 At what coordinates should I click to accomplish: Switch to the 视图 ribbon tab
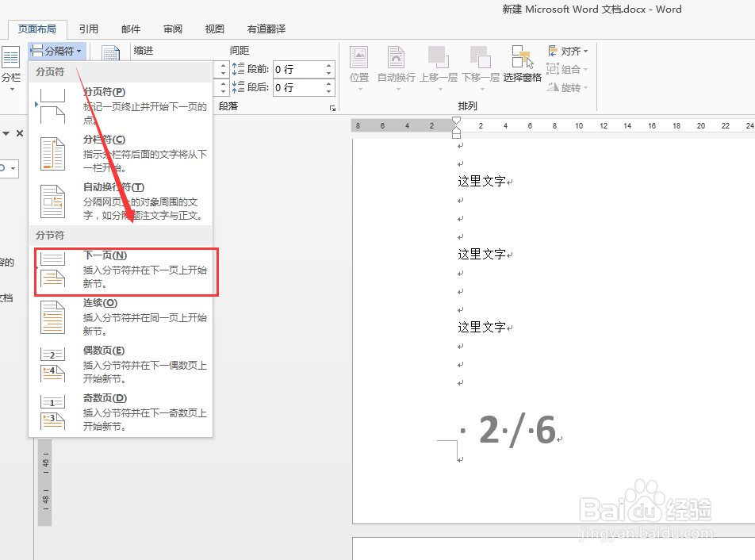213,29
